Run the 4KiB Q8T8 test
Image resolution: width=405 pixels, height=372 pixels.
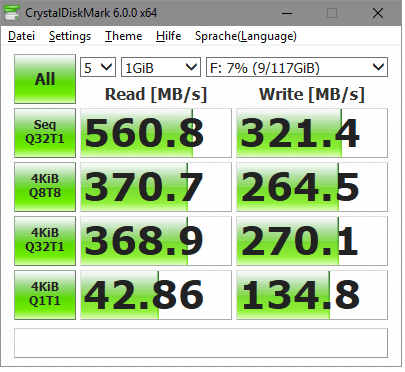pos(45,187)
